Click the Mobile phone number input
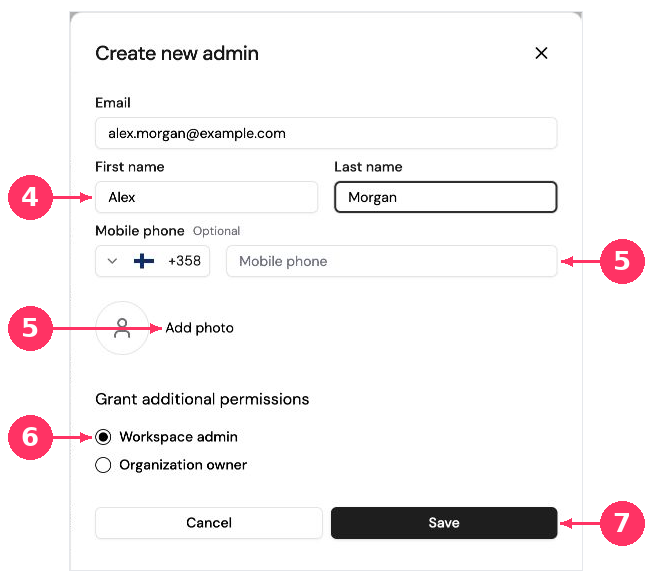Image resolution: width=652 pixels, height=582 pixels. coord(392,261)
